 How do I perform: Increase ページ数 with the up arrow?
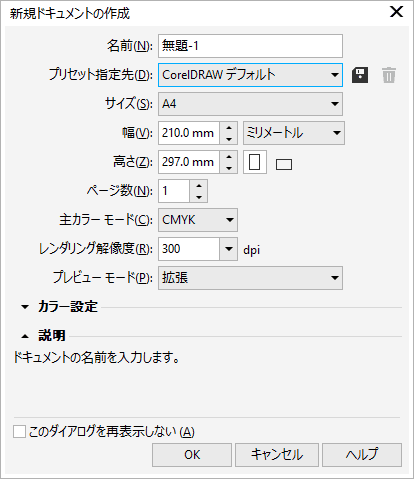click(x=199, y=186)
